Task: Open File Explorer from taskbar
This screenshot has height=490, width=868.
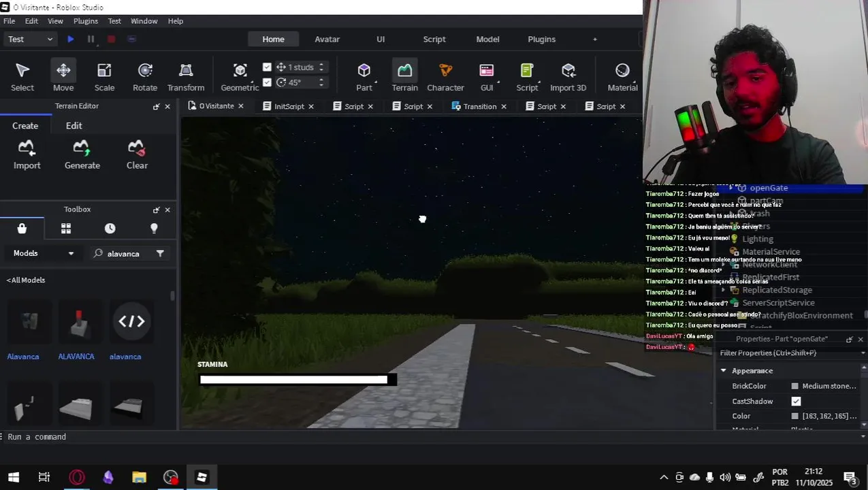Action: (139, 477)
